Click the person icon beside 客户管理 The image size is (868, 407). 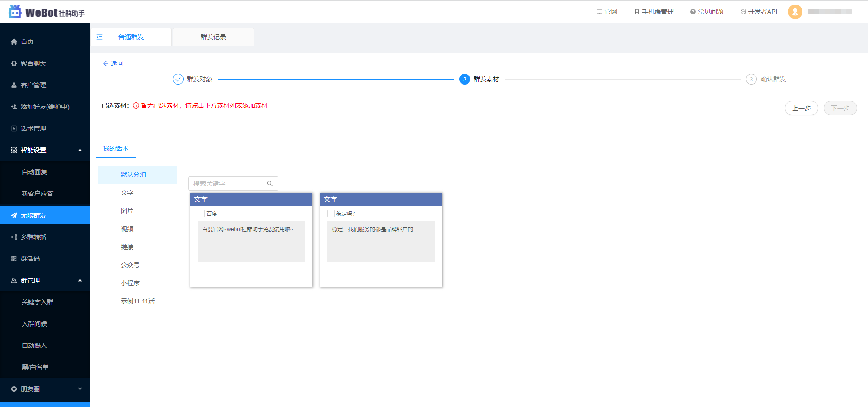tap(14, 85)
